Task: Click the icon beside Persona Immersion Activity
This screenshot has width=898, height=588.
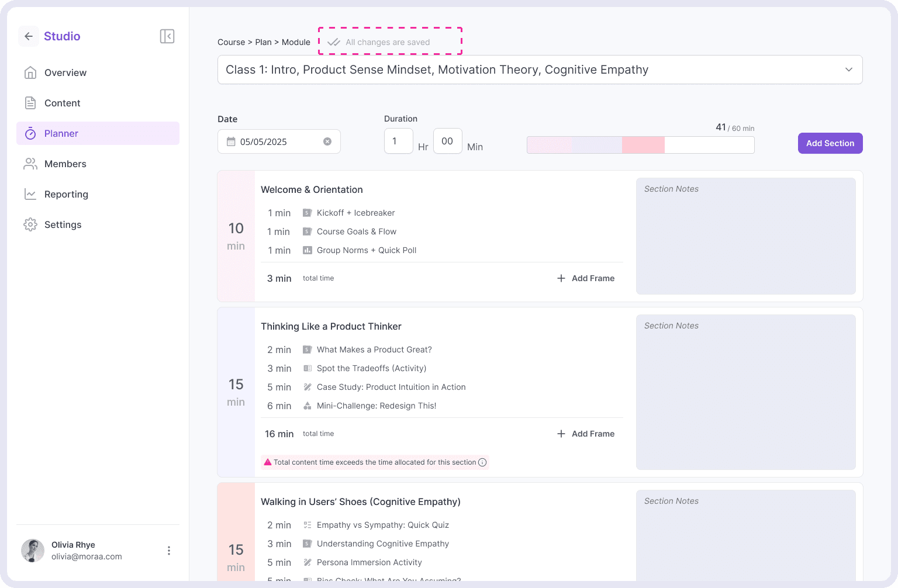Action: pos(307,562)
